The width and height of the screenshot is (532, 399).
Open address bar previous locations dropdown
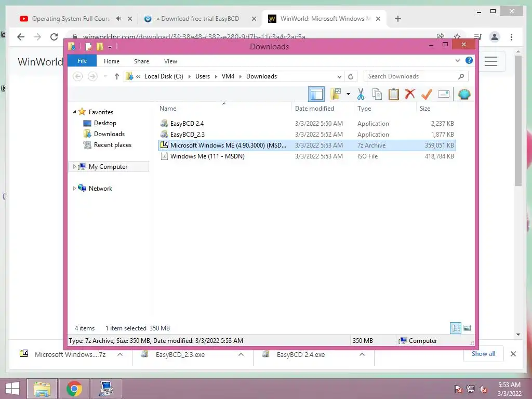339,76
